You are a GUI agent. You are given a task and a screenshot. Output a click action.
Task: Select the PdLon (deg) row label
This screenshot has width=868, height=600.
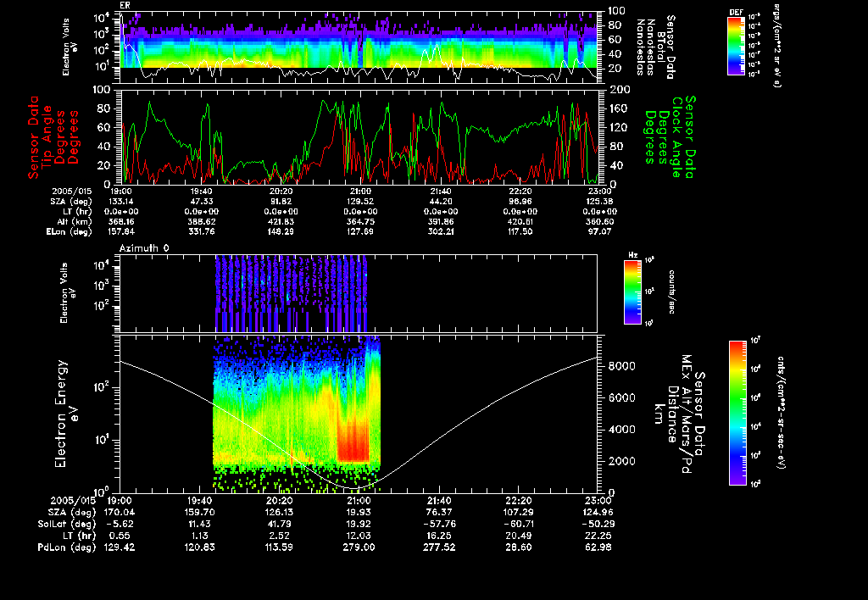[x=67, y=547]
